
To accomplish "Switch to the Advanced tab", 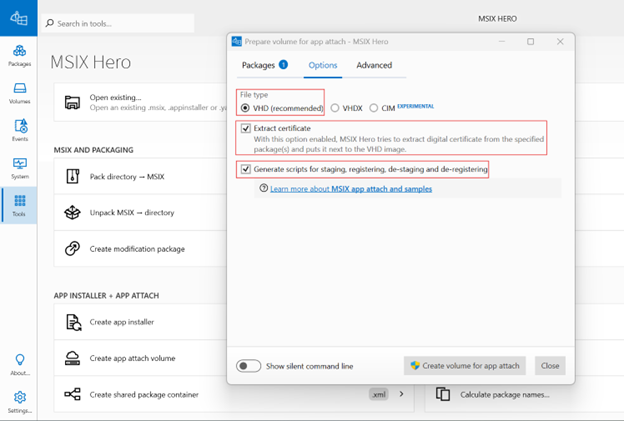I will (374, 65).
